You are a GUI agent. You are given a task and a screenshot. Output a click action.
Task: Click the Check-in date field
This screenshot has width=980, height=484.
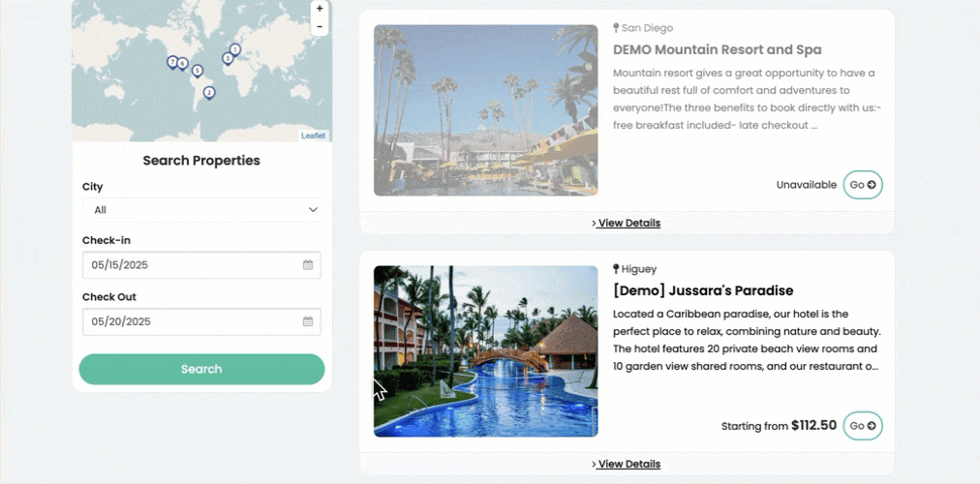(189, 264)
